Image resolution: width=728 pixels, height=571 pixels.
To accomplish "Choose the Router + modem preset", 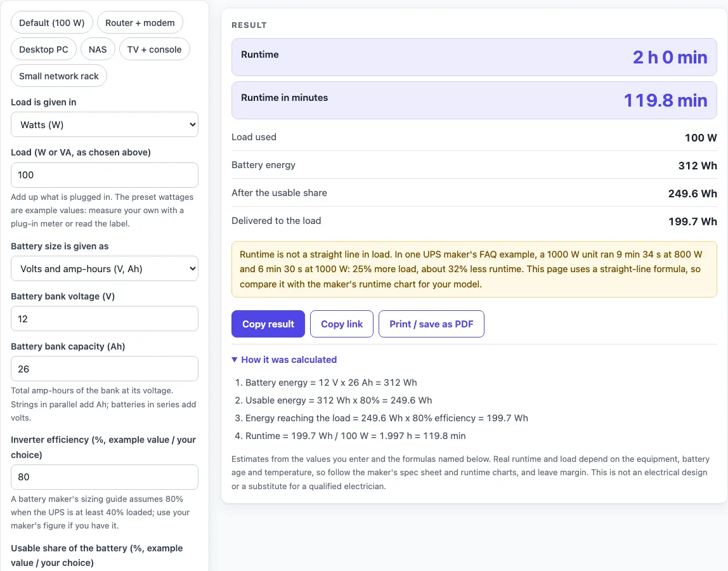I will 140,23.
